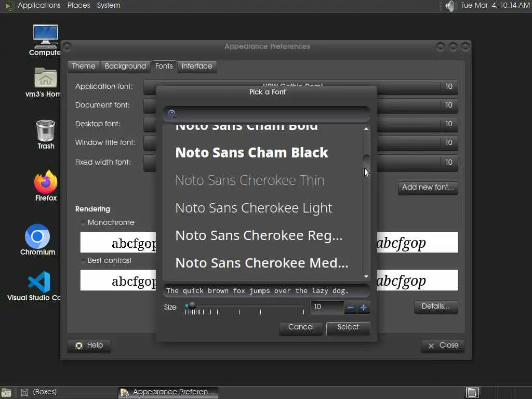Click Close button in Appearance Preferences
The width and height of the screenshot is (532, 399).
(443, 345)
